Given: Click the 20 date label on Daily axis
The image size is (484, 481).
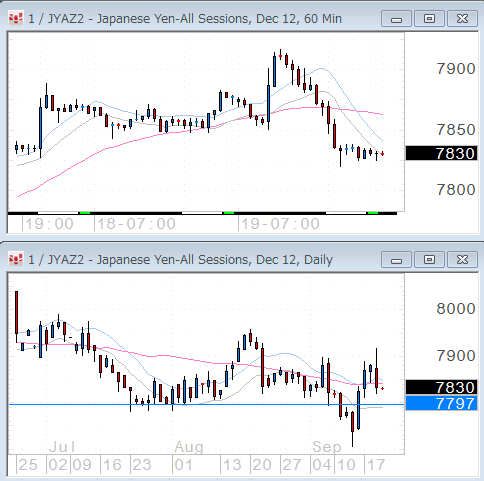Looking at the screenshot, I should [x=262, y=465].
